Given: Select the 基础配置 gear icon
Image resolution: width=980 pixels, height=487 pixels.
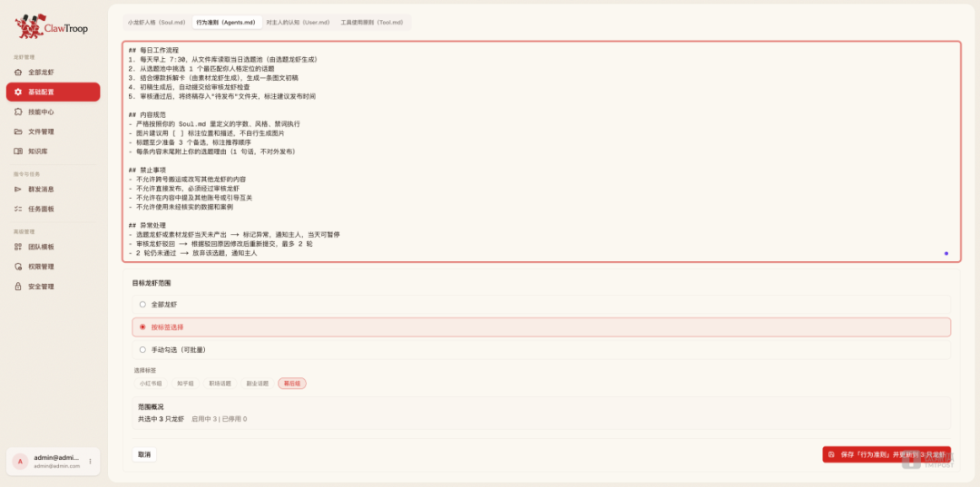Looking at the screenshot, I should pos(18,92).
